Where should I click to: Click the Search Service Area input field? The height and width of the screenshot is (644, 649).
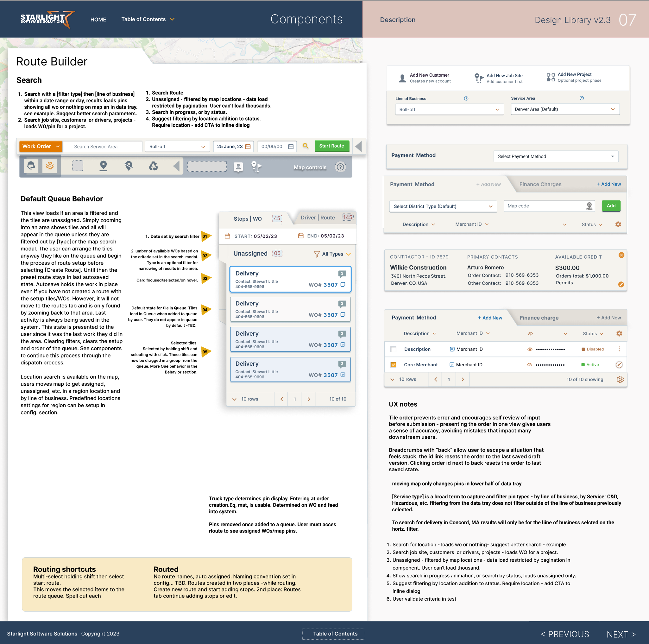tap(103, 147)
